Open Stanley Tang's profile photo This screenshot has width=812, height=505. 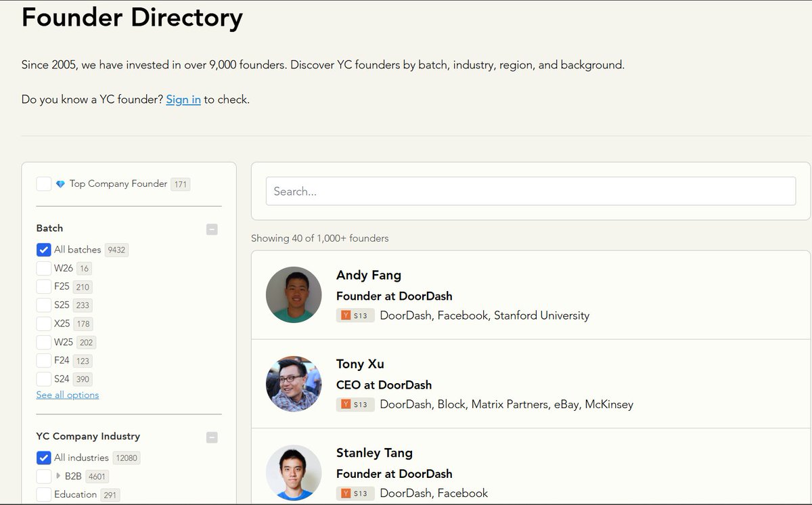[x=294, y=473]
